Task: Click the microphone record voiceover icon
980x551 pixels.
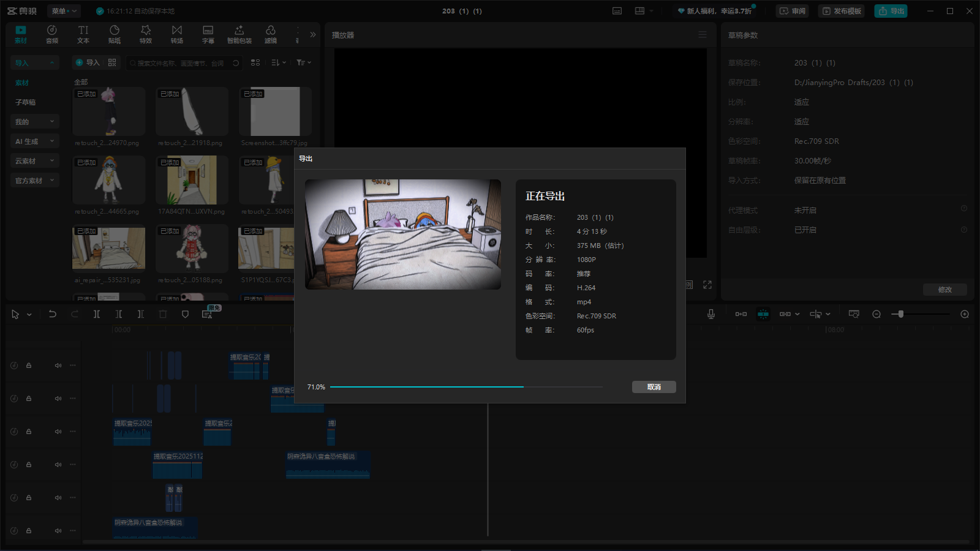Action: (711, 314)
